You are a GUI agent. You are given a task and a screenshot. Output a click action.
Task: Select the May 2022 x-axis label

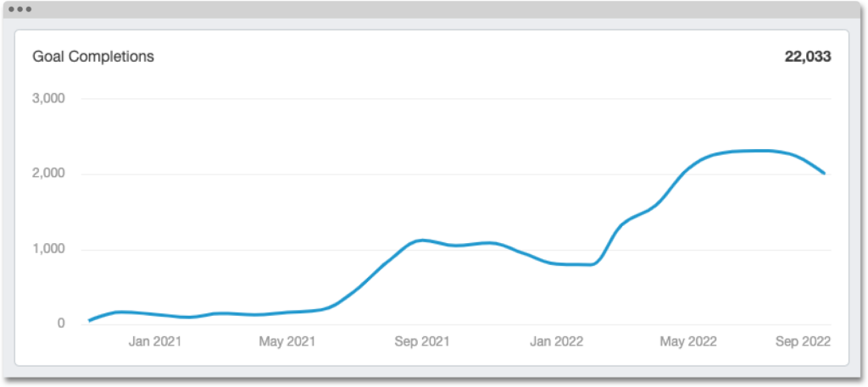(688, 341)
